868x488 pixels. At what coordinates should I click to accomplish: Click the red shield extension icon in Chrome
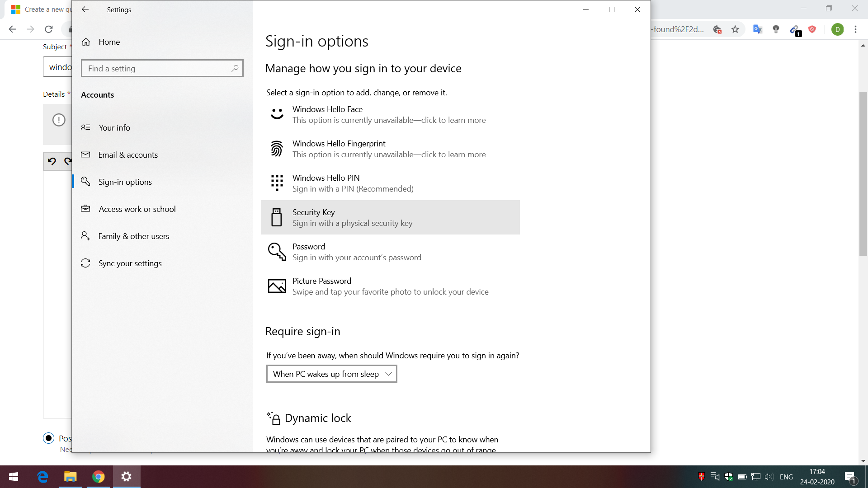click(x=812, y=29)
